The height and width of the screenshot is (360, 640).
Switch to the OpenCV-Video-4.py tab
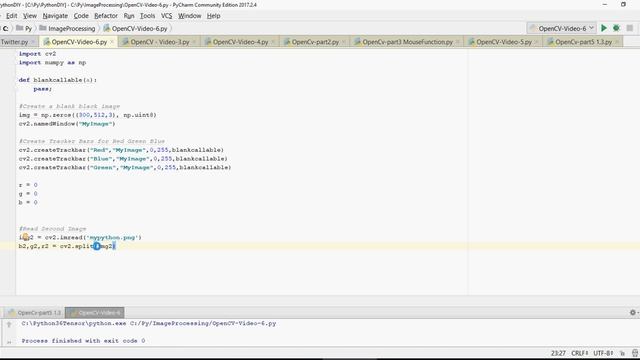240,42
